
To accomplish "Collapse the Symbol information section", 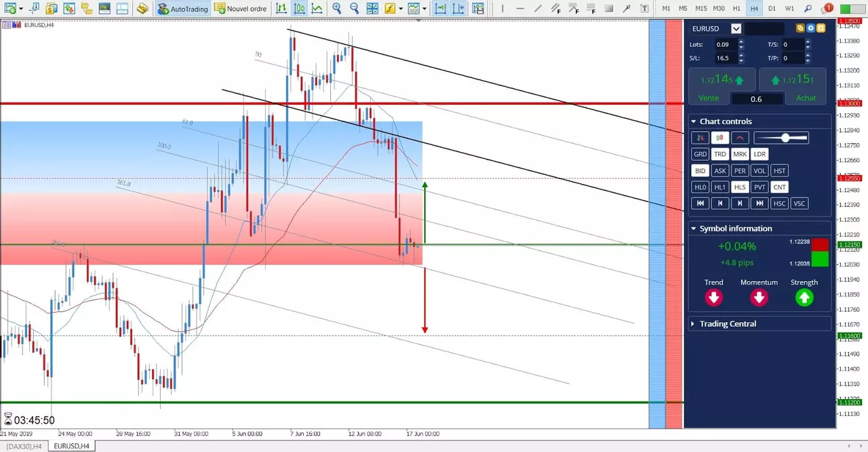I will point(694,229).
